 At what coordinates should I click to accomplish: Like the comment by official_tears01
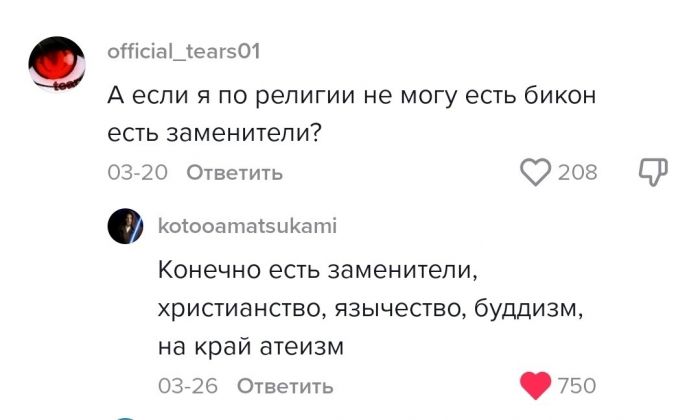536,172
